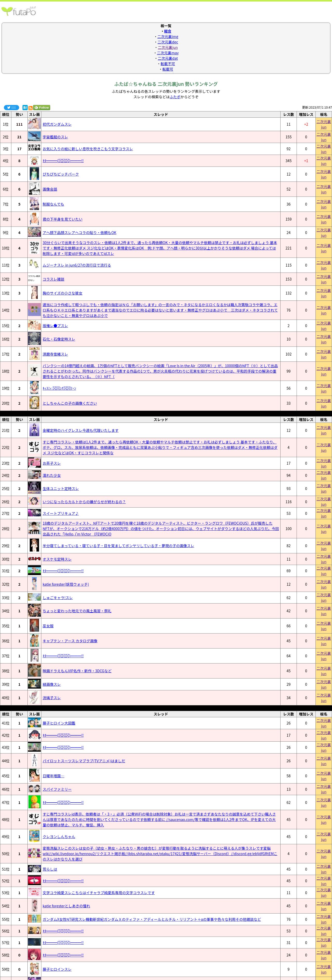
Task: Open thread 巫女服
Action: click(48, 626)
